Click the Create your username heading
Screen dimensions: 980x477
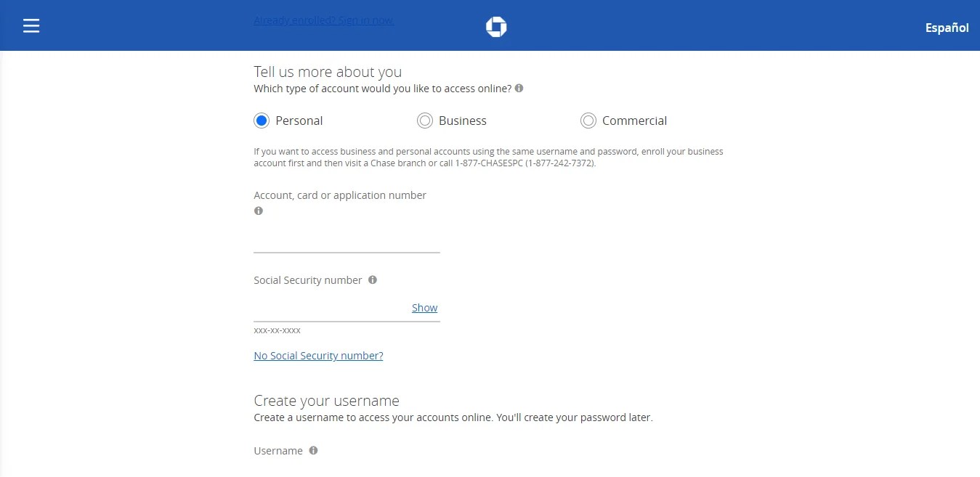pos(326,400)
